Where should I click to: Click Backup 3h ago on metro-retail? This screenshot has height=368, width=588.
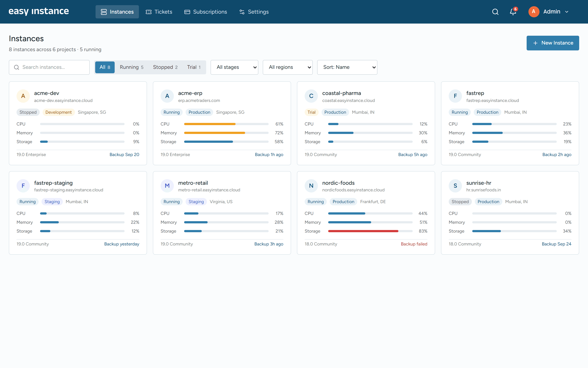point(269,244)
